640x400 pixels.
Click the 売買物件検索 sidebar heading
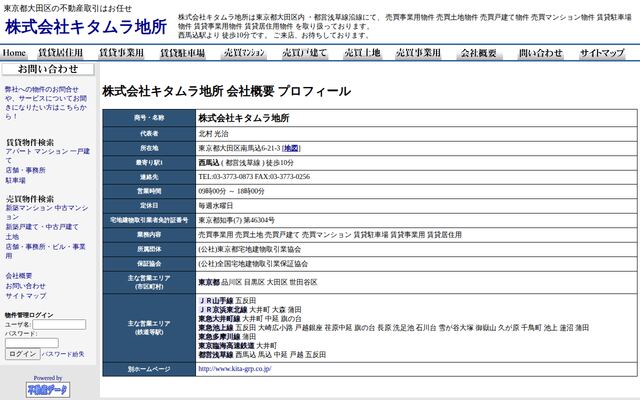(30, 199)
